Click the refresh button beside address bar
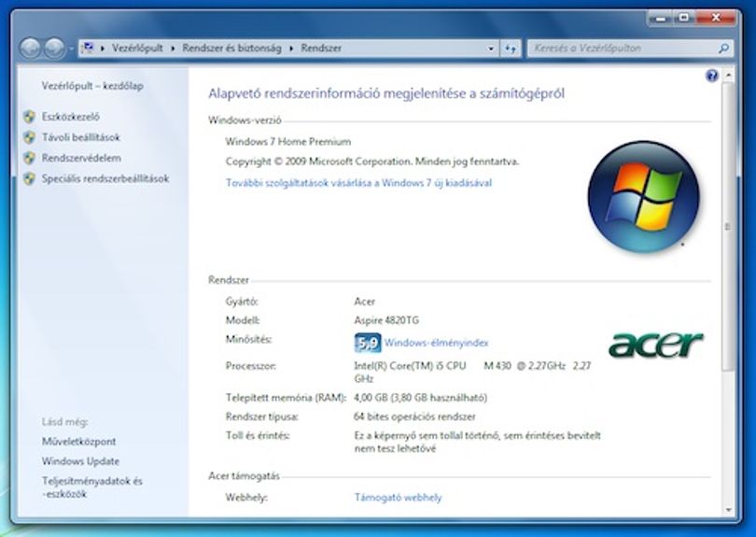This screenshot has height=537, width=756. [511, 49]
